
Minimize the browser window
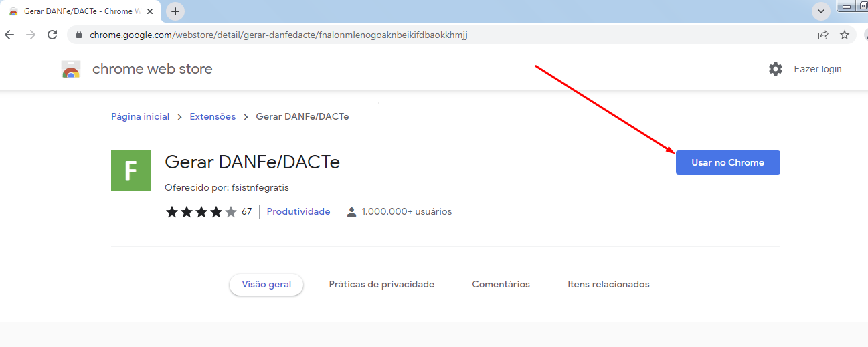coord(848,7)
